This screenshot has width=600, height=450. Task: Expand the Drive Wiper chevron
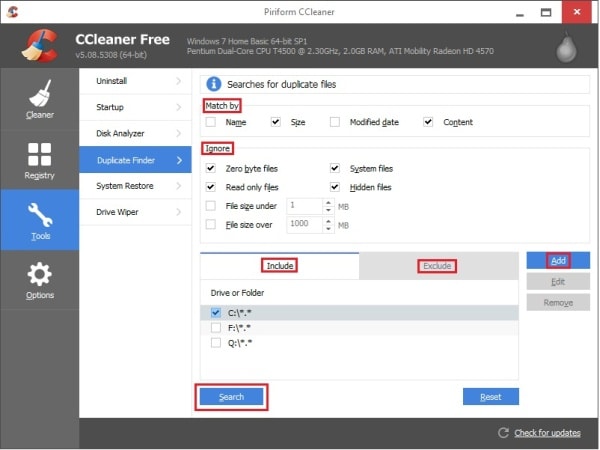point(178,212)
